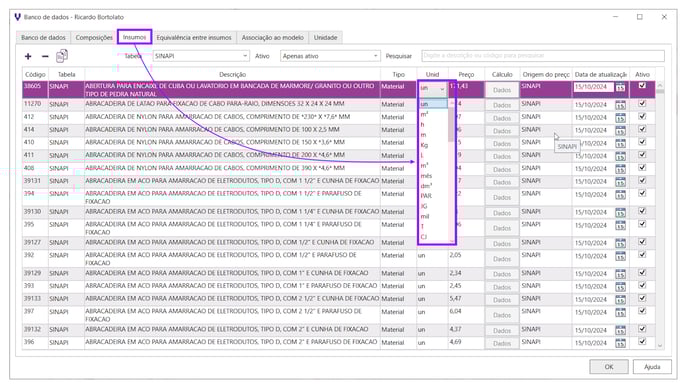Edit date field 15/10/2024 of row 38605

[x=593, y=87]
